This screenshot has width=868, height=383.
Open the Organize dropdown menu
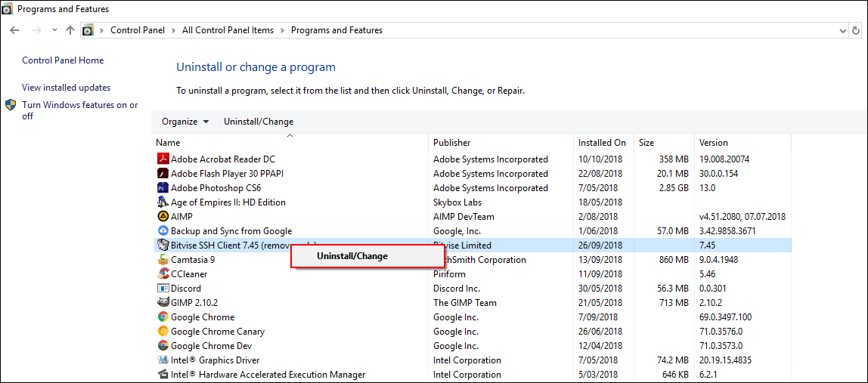185,122
